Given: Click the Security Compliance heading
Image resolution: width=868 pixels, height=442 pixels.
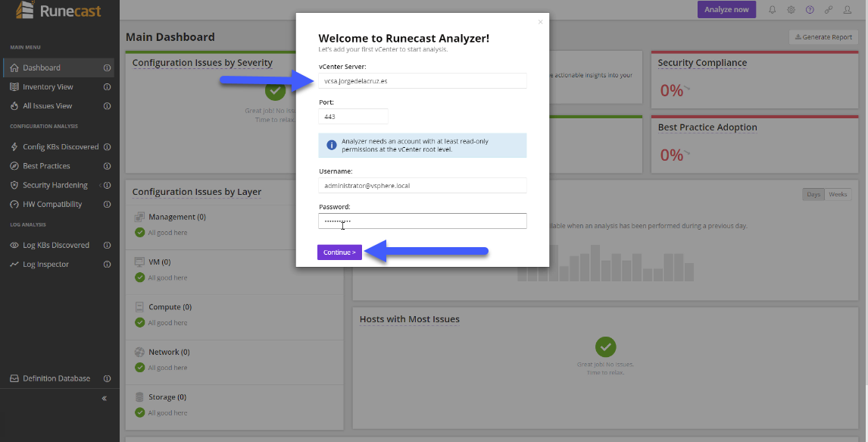Looking at the screenshot, I should 702,63.
